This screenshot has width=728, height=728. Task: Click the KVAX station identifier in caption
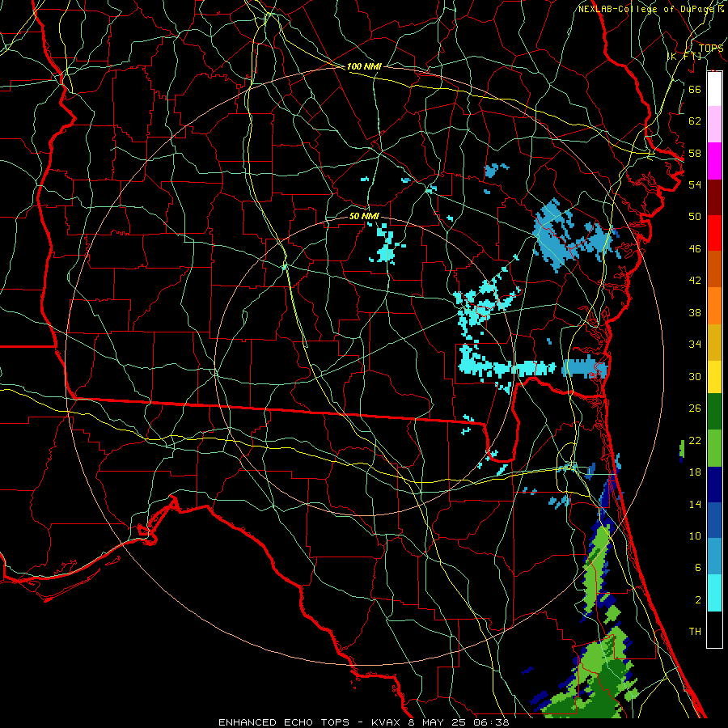tap(387, 722)
